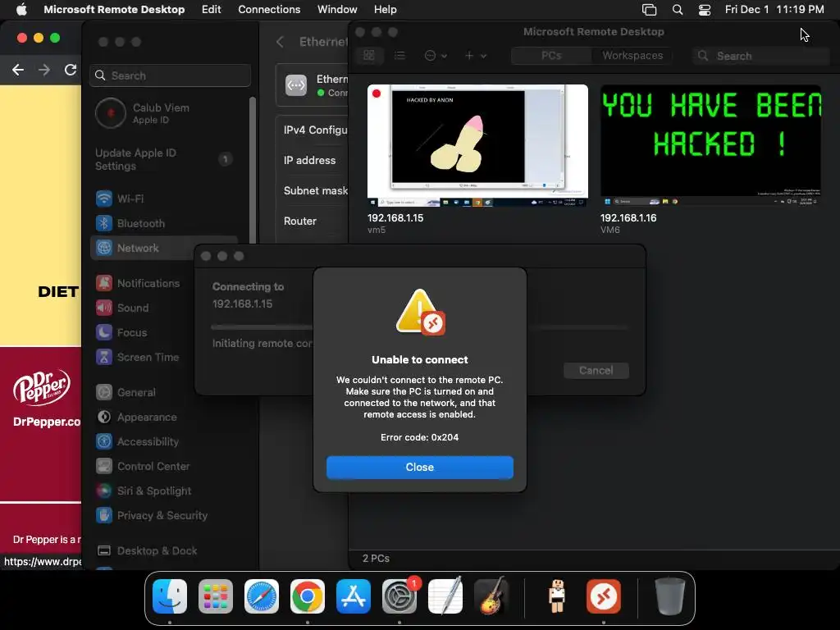Open the Connections menu
The image size is (840, 630).
(269, 9)
